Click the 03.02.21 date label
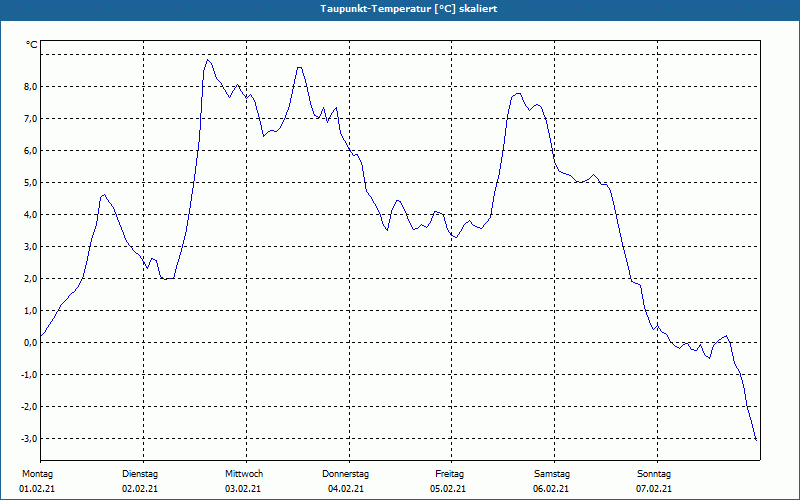The width and height of the screenshot is (800, 500). pos(243,489)
